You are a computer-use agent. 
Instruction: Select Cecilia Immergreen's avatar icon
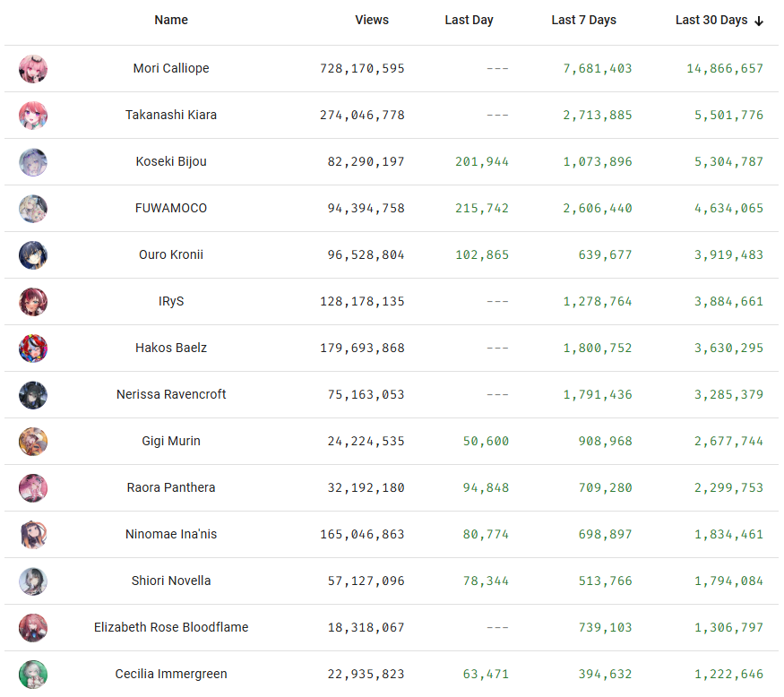coord(33,675)
